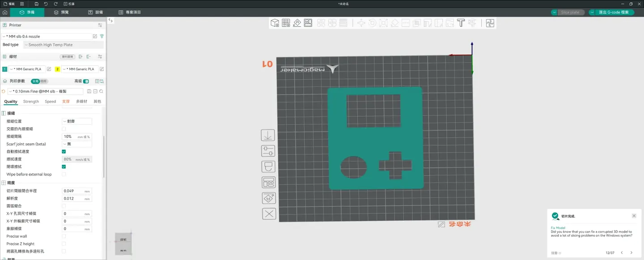The height and width of the screenshot is (260, 644).
Task: Open the Speed settings tab
Action: tap(50, 102)
